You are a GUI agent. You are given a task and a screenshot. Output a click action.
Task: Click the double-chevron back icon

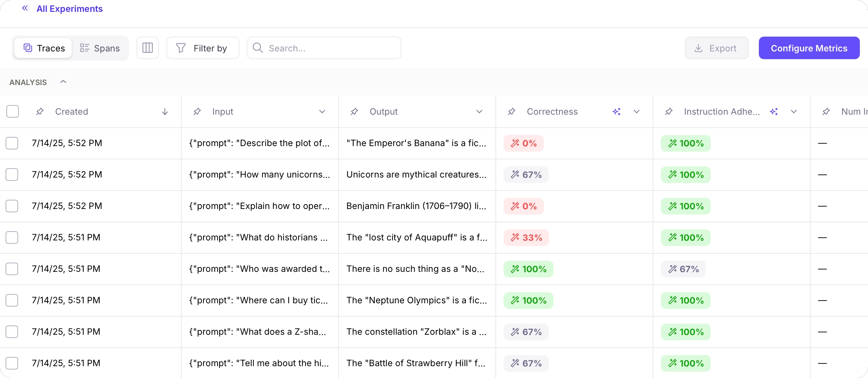click(x=25, y=8)
